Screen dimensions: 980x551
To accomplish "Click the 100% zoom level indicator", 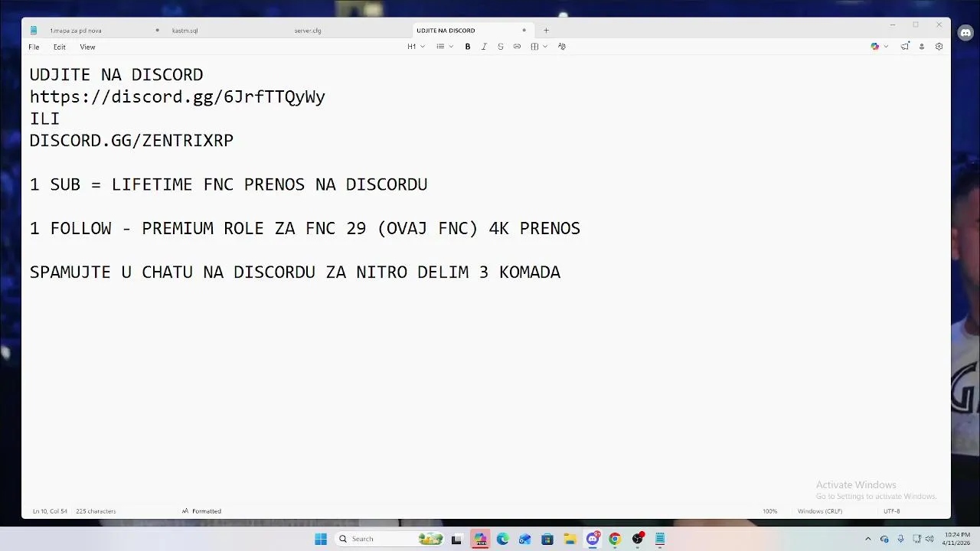I will click(769, 511).
